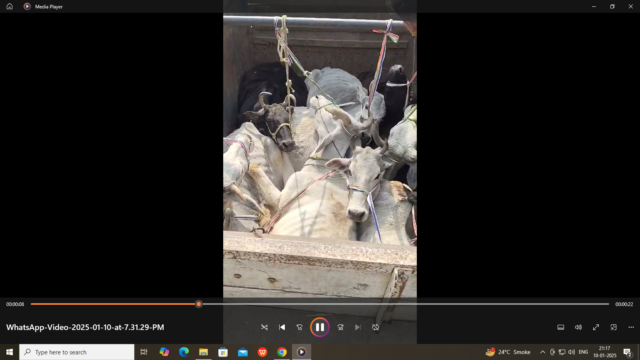This screenshot has height=360, width=640.
Task: Open notification center
Action: [627, 352]
